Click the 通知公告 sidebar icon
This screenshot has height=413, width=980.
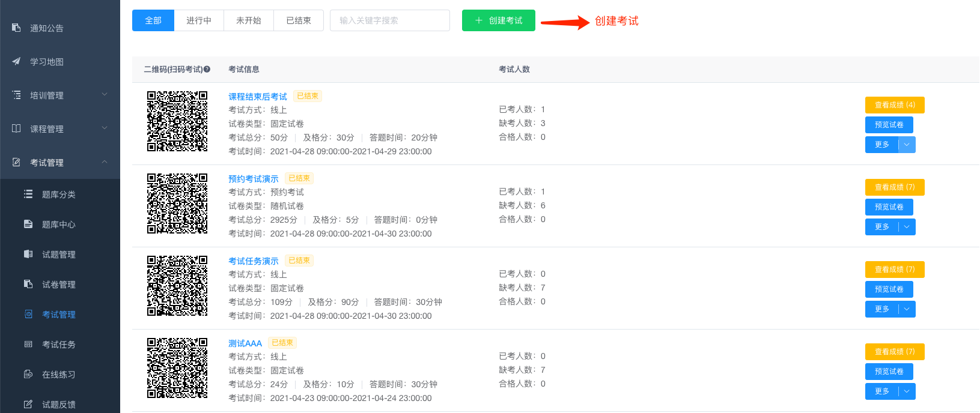point(16,28)
